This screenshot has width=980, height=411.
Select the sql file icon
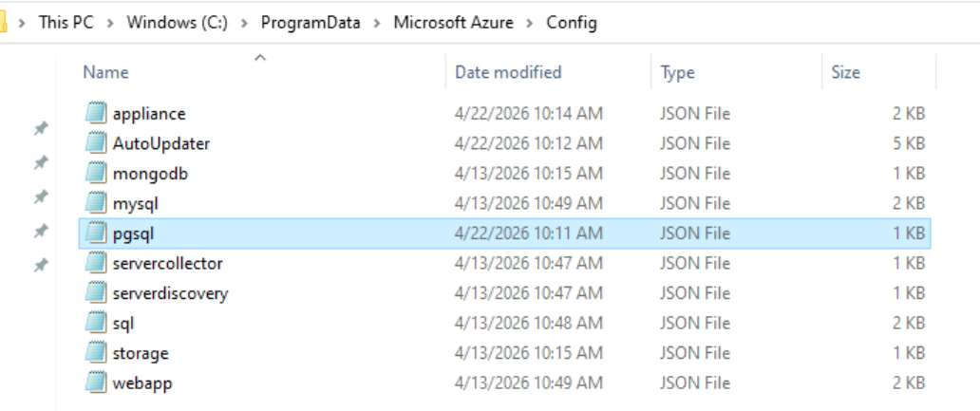tap(96, 323)
